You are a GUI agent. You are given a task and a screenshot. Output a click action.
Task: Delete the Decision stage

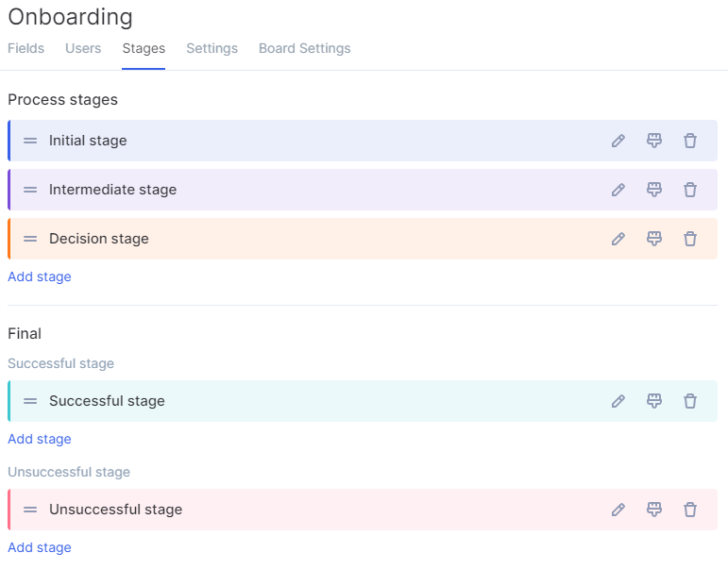[690, 239]
